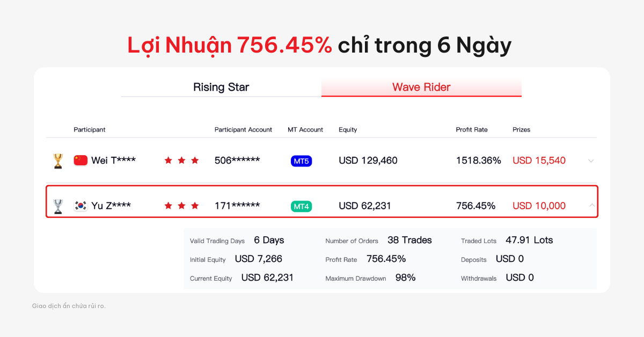The width and height of the screenshot is (644, 337).
Task: Click the South Korea flag icon
Action: tap(80, 206)
